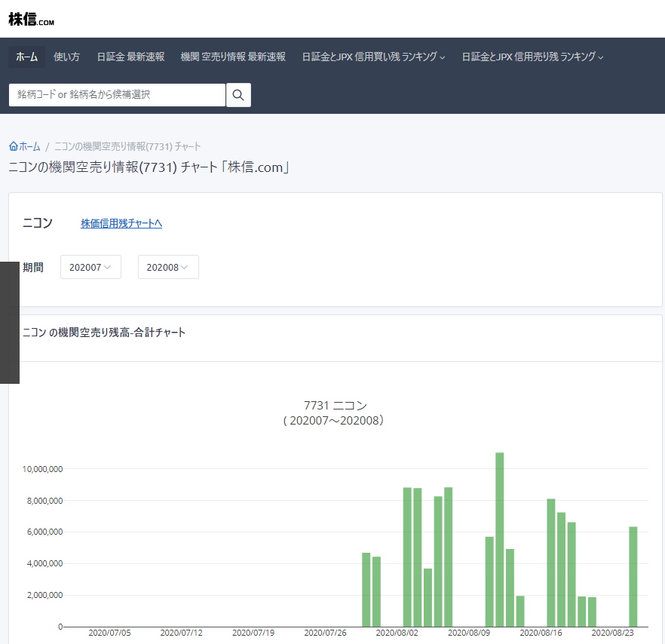Open the 使い方 navigation item

[67, 57]
